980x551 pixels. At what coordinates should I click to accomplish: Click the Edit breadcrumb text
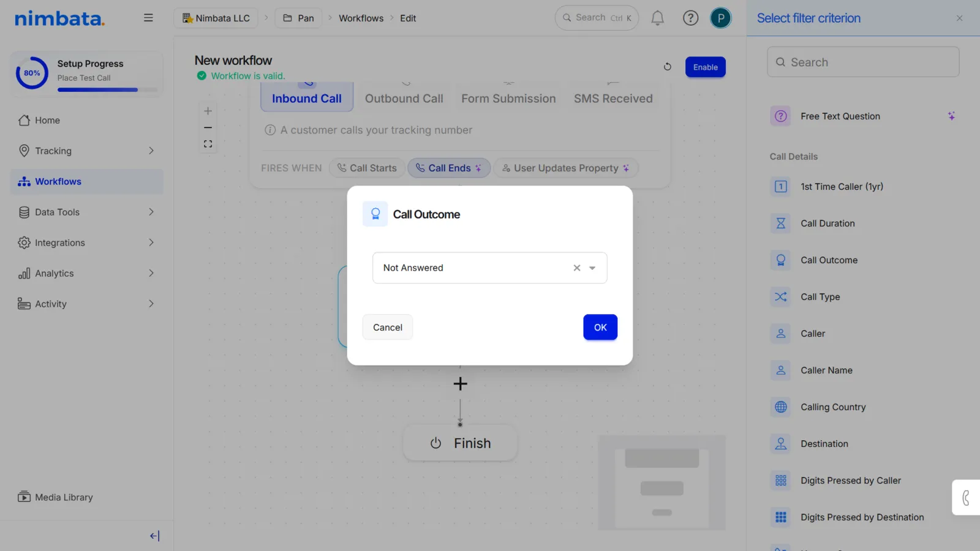(408, 18)
